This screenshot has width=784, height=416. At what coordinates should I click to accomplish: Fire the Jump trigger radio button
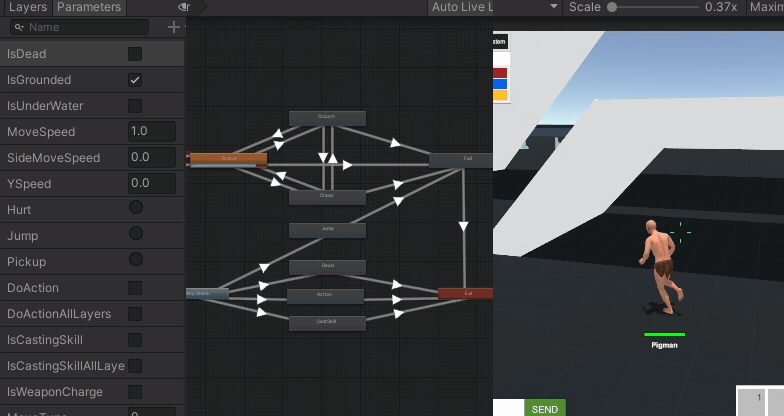point(136,233)
